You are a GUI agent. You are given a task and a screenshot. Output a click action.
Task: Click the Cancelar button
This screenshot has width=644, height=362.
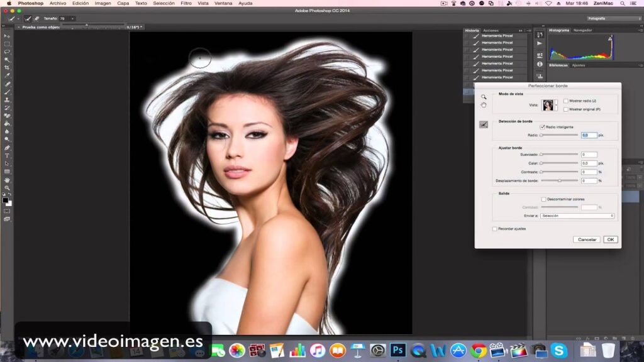586,239
